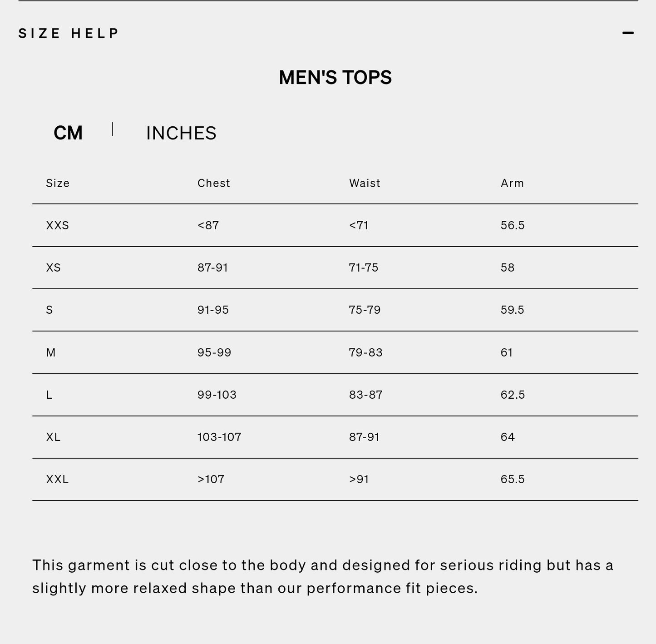Screen dimensions: 656x644
Task: Click the Size column header
Action: tap(58, 183)
